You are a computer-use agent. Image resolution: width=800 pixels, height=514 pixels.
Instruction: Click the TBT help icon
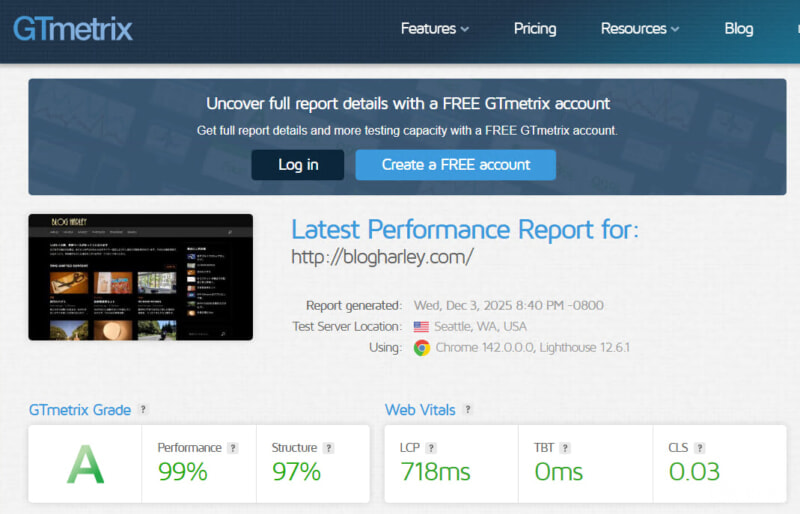coord(565,448)
